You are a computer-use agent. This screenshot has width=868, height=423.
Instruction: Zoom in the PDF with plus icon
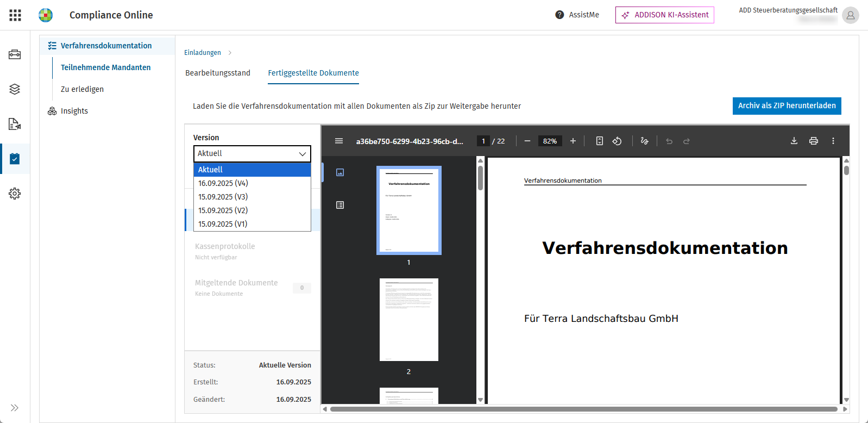pos(573,141)
